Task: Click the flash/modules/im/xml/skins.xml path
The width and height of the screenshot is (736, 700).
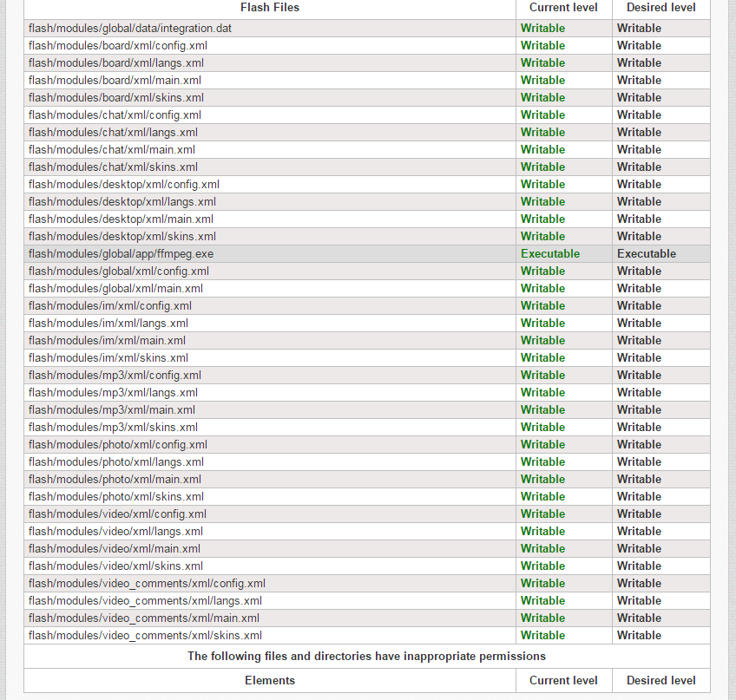Action: pos(108,358)
